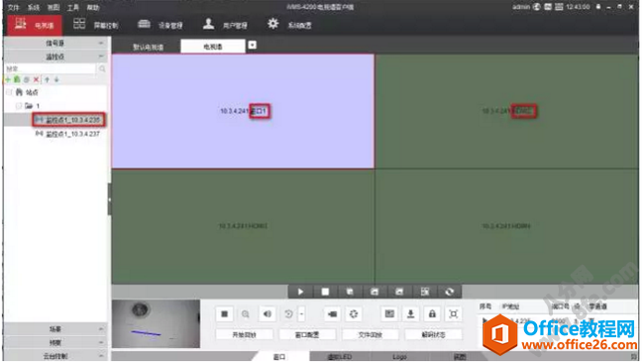644x362 pixels.
Task: Click the search input field in left panel
Action: click(51, 68)
